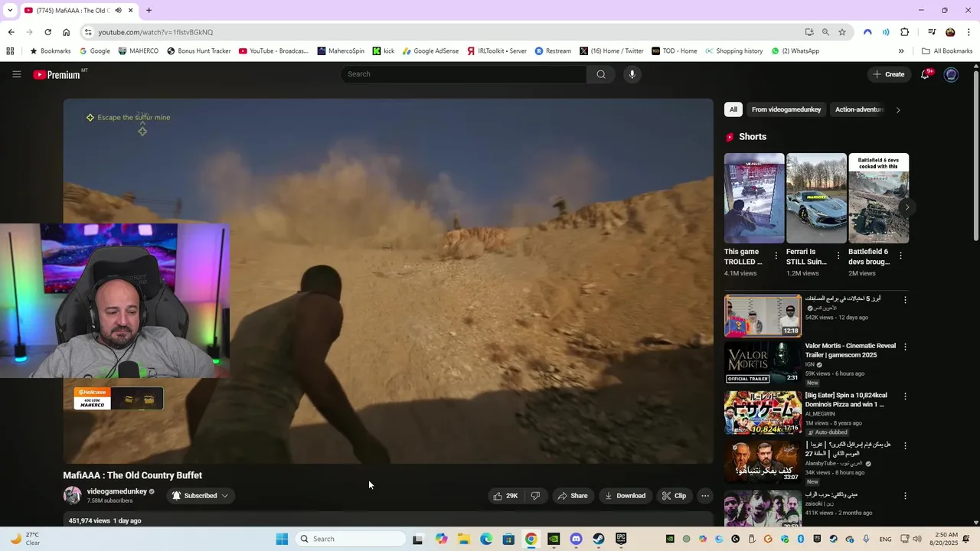
Task: Open the All Bookmarks folder
Action: [x=947, y=51]
